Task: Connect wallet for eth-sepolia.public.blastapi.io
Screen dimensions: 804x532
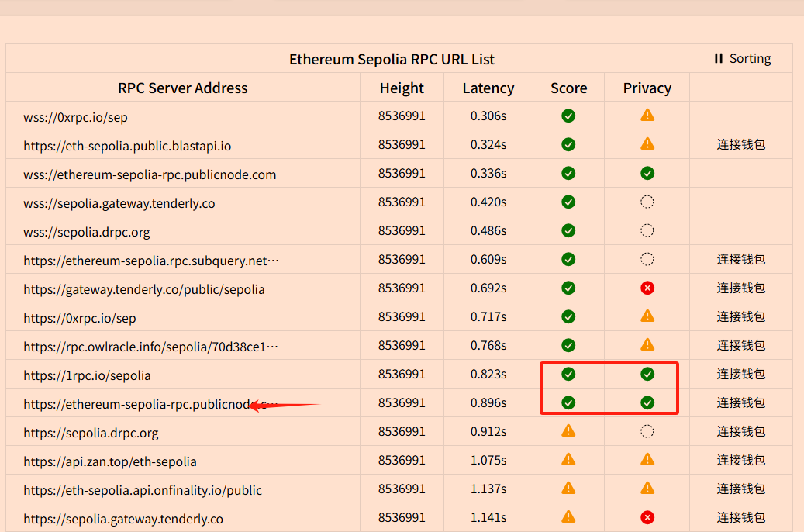Action: pyautogui.click(x=741, y=145)
